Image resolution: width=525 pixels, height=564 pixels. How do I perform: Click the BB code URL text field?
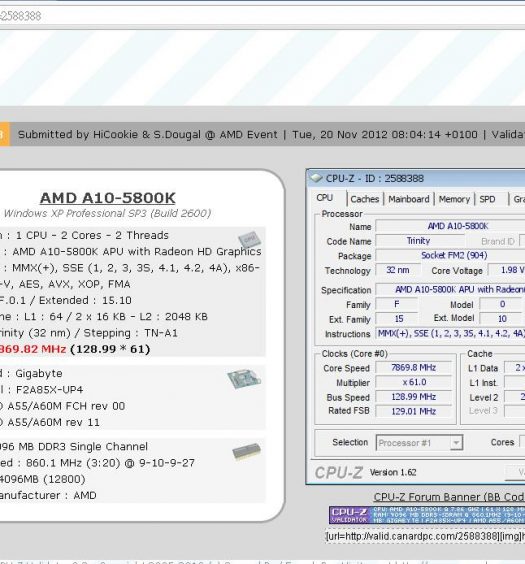[425, 536]
